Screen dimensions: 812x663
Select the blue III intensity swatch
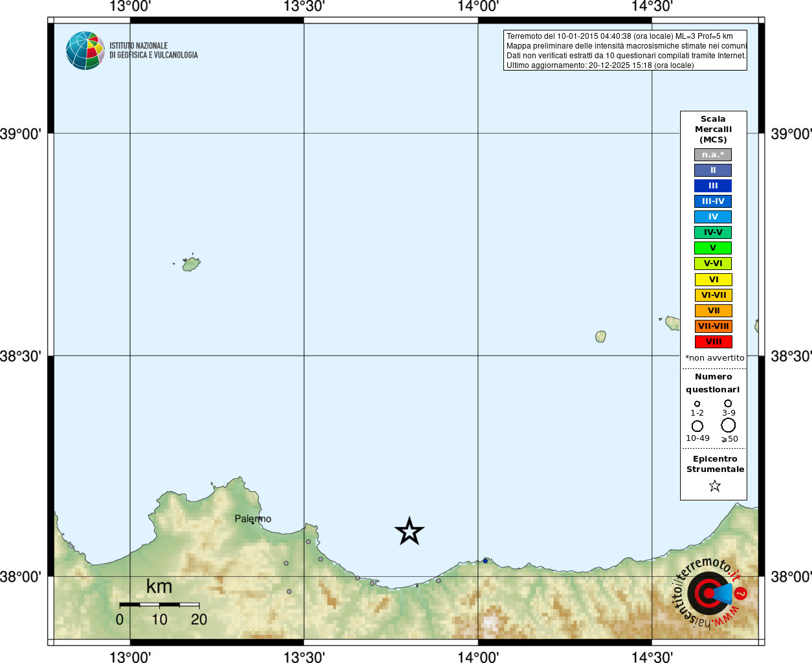point(713,186)
